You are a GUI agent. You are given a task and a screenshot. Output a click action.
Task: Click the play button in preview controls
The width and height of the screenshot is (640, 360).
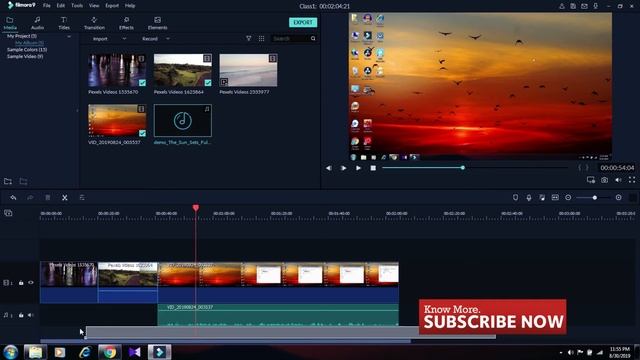pyautogui.click(x=358, y=168)
